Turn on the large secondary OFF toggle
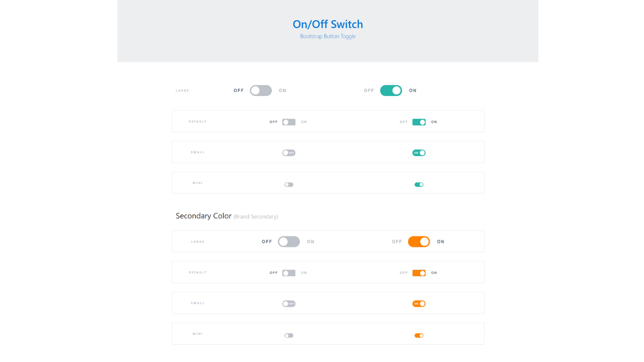The width and height of the screenshot is (644, 362). tap(289, 241)
